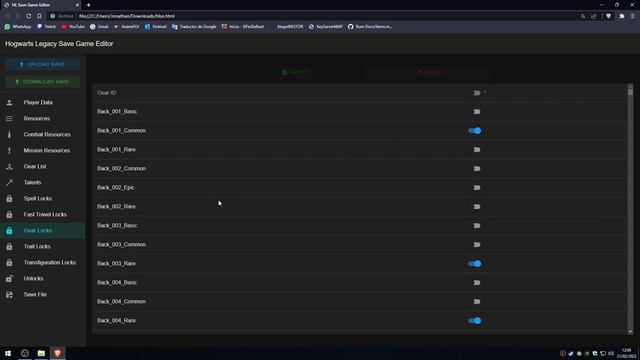Select the Gear Locks menu item
The width and height of the screenshot is (640, 360).
tap(42, 231)
